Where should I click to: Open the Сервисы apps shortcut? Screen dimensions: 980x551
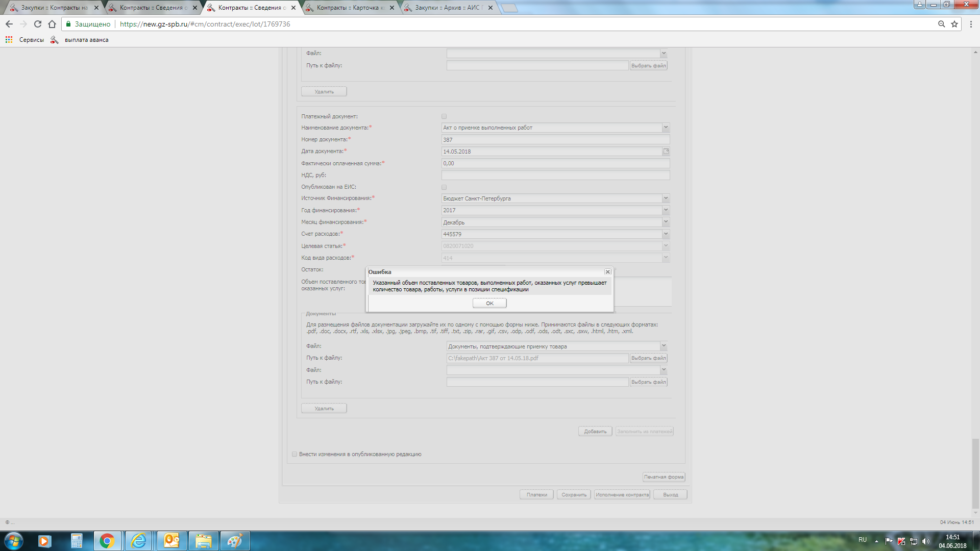click(x=24, y=40)
